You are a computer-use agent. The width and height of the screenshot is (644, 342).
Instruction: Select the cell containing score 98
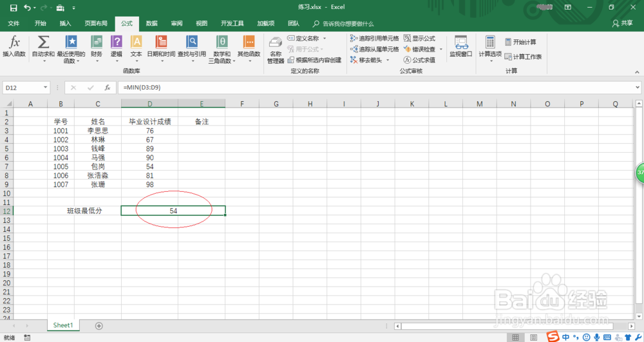[149, 184]
